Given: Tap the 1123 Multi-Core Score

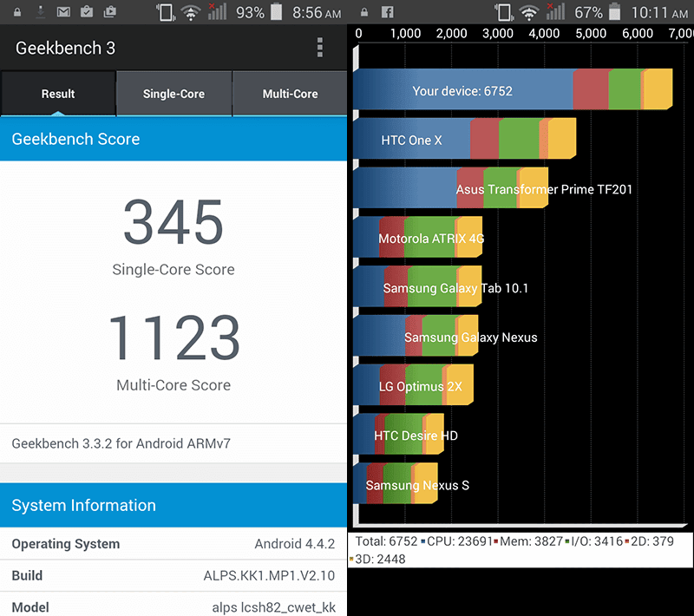Looking at the screenshot, I should (173, 337).
